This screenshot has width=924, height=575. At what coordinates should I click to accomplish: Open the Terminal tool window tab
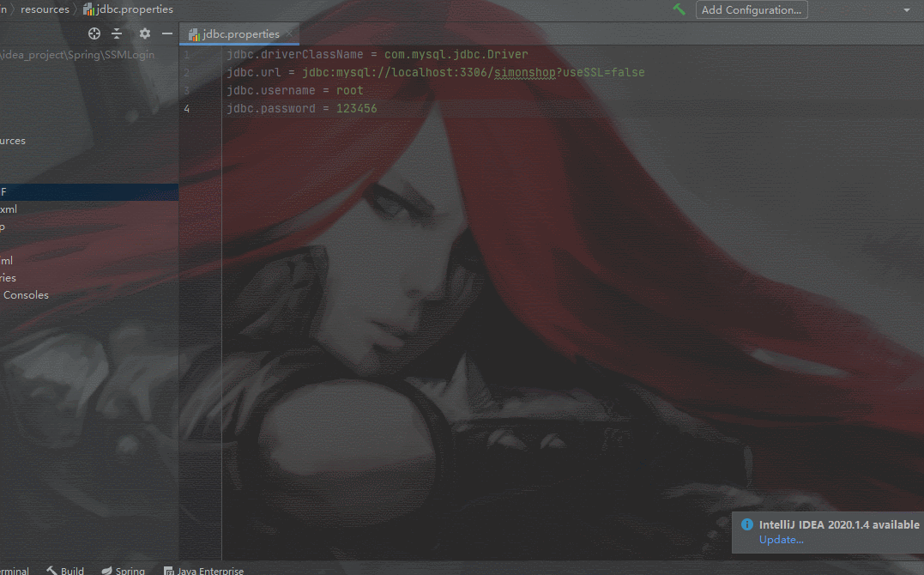pyautogui.click(x=14, y=571)
